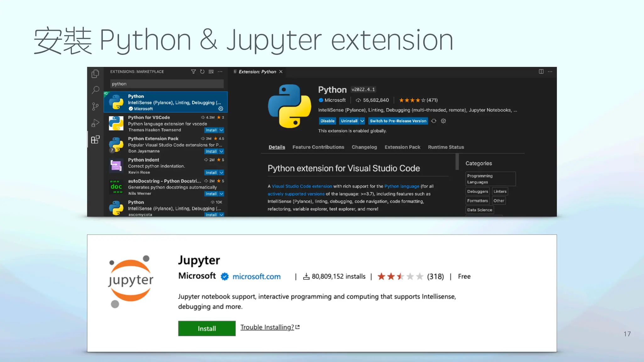Click the external link icon after Trouble Installing

[298, 327]
